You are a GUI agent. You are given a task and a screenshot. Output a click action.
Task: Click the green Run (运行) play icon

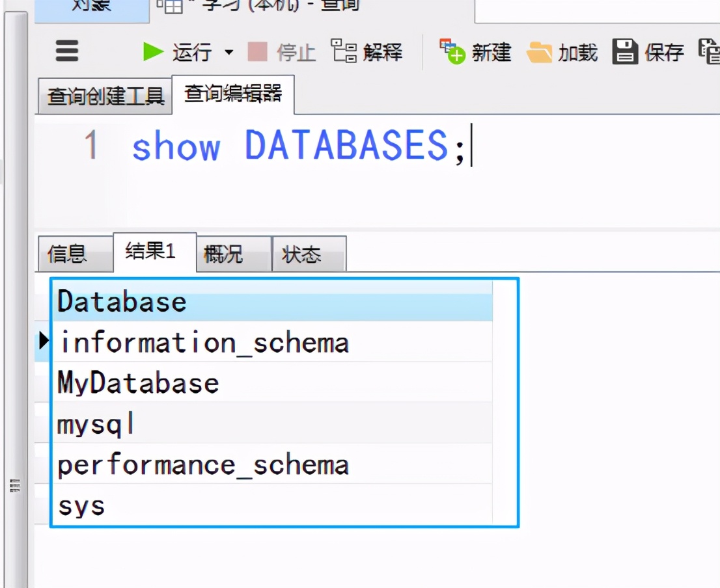point(154,51)
